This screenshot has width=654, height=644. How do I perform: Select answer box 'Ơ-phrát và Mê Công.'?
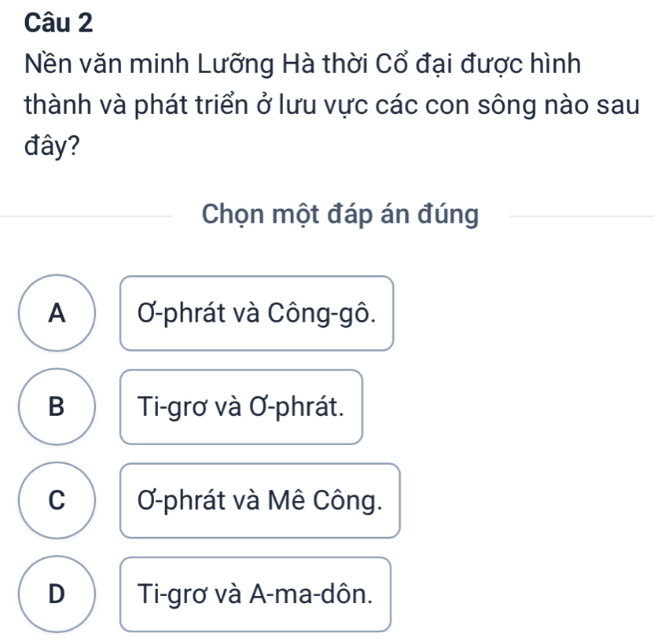coord(259,500)
